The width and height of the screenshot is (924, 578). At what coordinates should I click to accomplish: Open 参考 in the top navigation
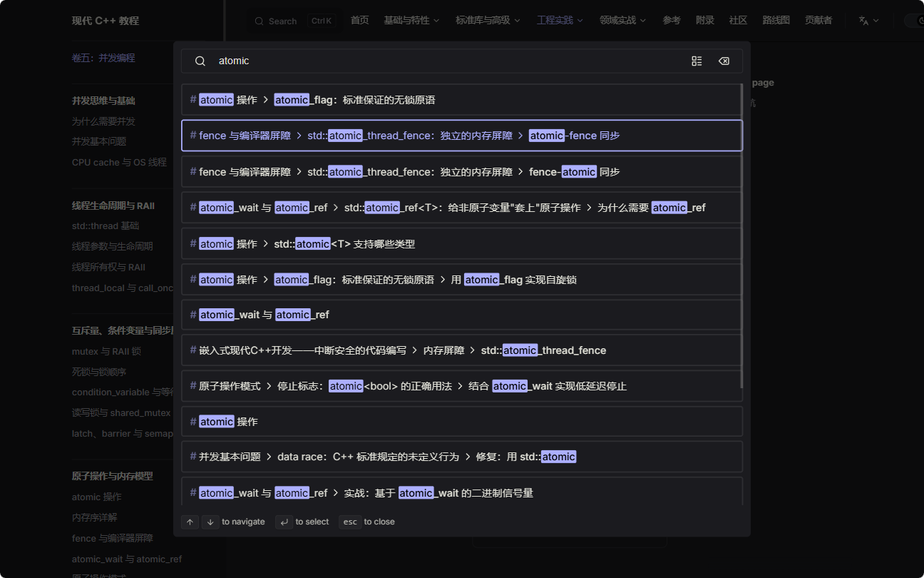(672, 21)
